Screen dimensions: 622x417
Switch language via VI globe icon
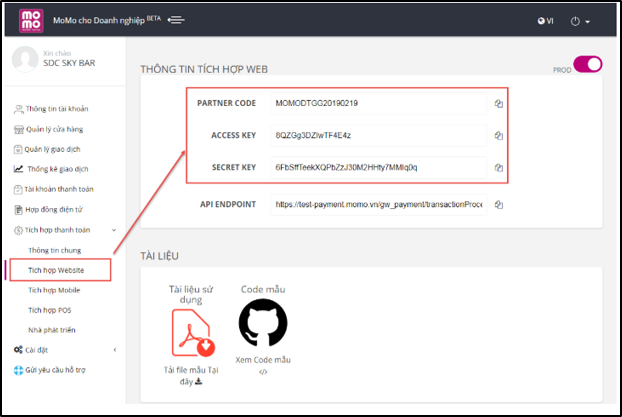pyautogui.click(x=545, y=21)
